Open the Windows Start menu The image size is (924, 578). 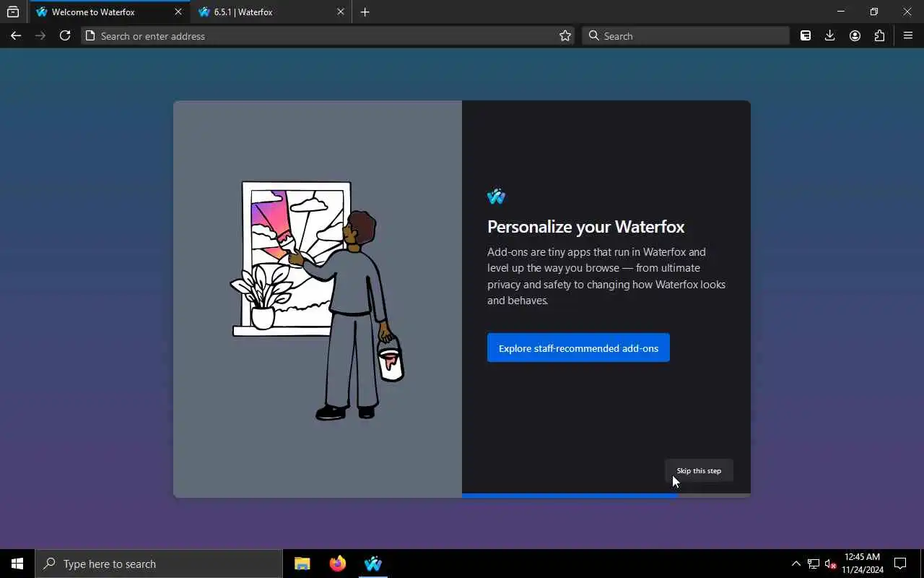(17, 564)
